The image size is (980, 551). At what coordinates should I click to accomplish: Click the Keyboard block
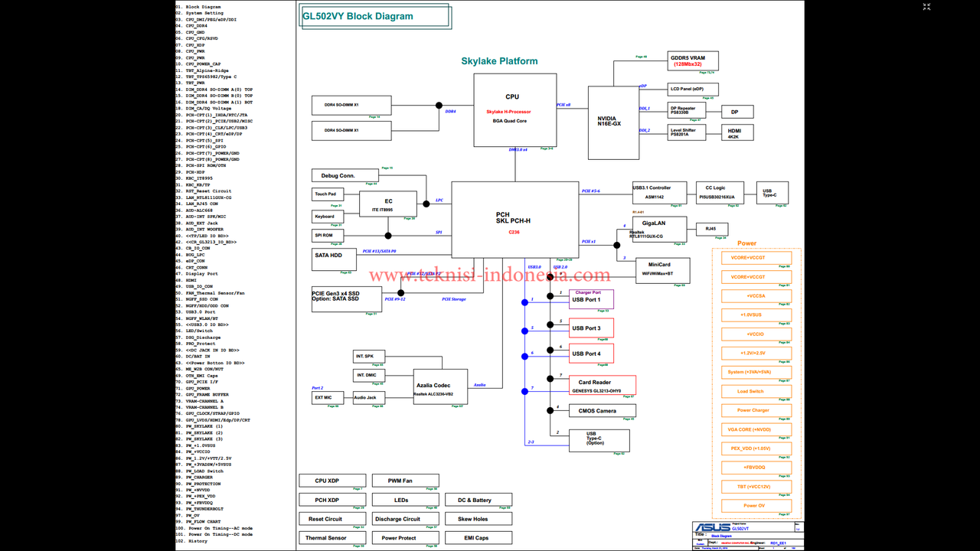[329, 217]
